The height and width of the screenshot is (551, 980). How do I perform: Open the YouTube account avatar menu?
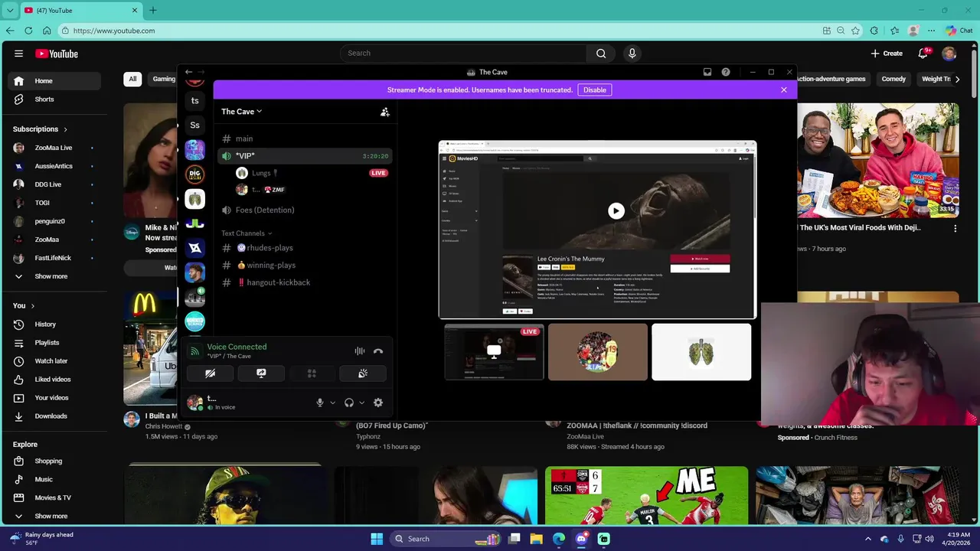pyautogui.click(x=949, y=54)
